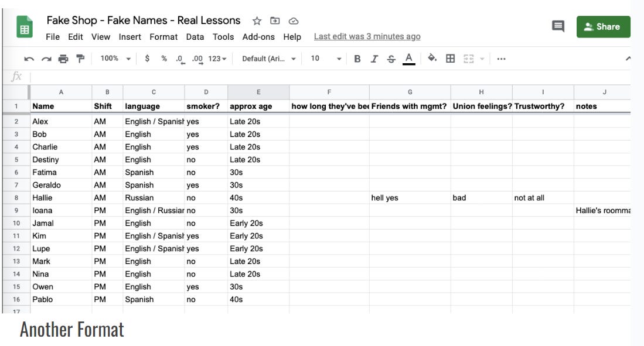Select the 'Trustworthy?' header cell
Image resolution: width=644 pixels, height=346 pixels.
point(543,107)
